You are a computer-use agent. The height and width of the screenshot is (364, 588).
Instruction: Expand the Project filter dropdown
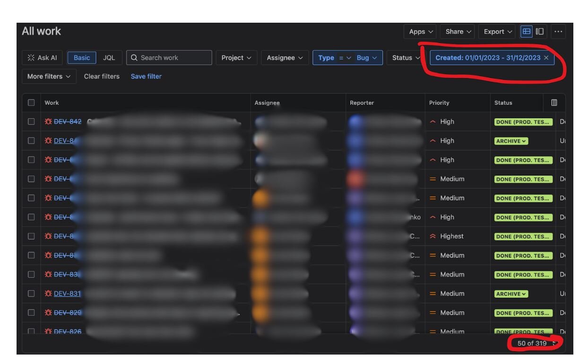(236, 58)
